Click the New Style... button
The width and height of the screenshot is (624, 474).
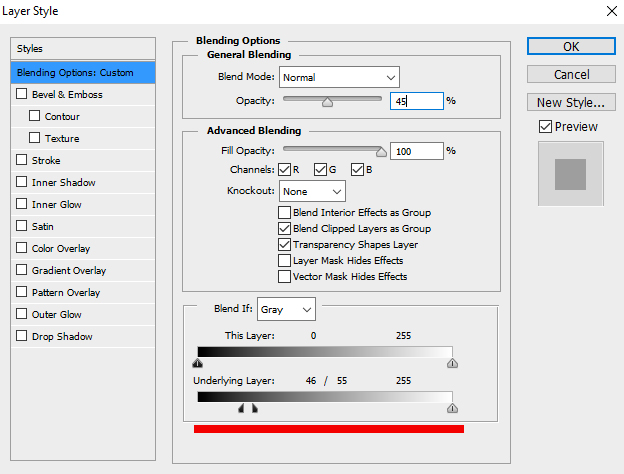tap(571, 103)
